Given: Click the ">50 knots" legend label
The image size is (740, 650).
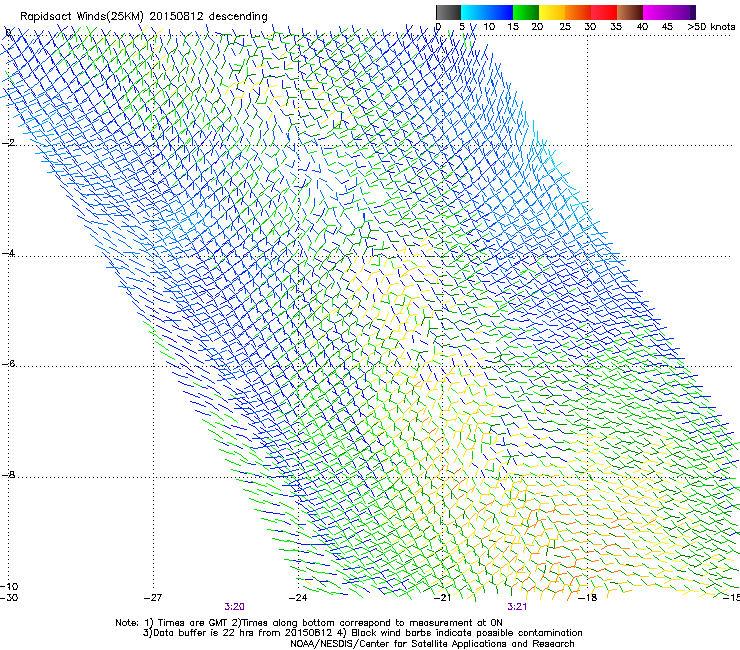Looking at the screenshot, I should (x=711, y=27).
